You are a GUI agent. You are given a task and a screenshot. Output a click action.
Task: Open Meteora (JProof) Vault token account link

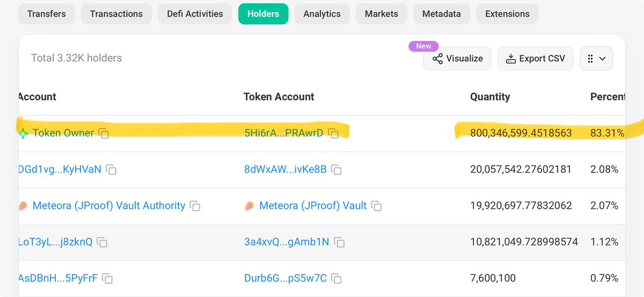[x=312, y=206]
